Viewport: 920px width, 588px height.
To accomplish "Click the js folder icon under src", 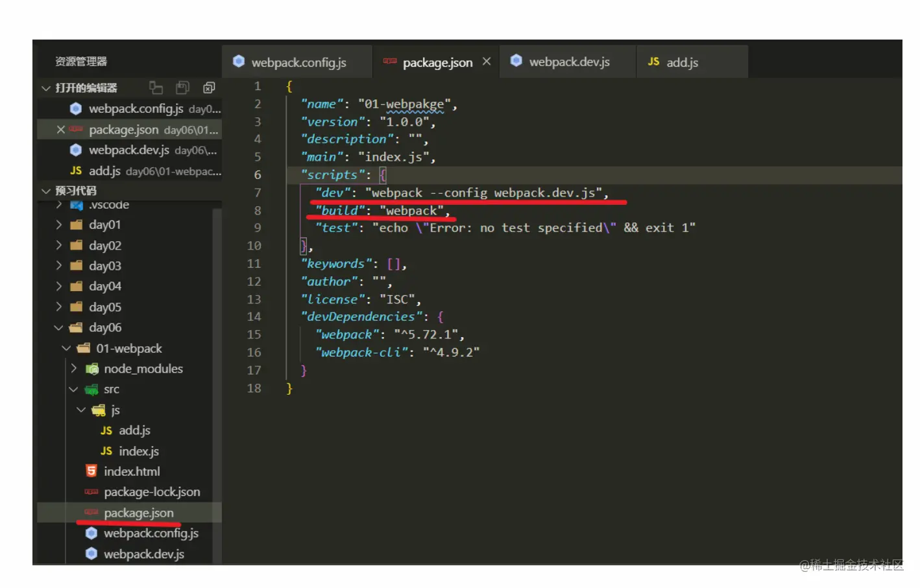I will click(99, 410).
